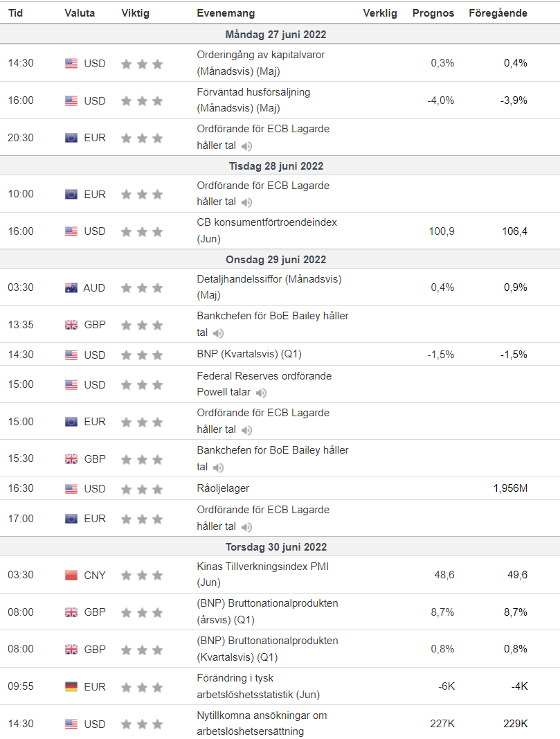
Task: Click Chinese flag beside CNY
Action: (71, 576)
